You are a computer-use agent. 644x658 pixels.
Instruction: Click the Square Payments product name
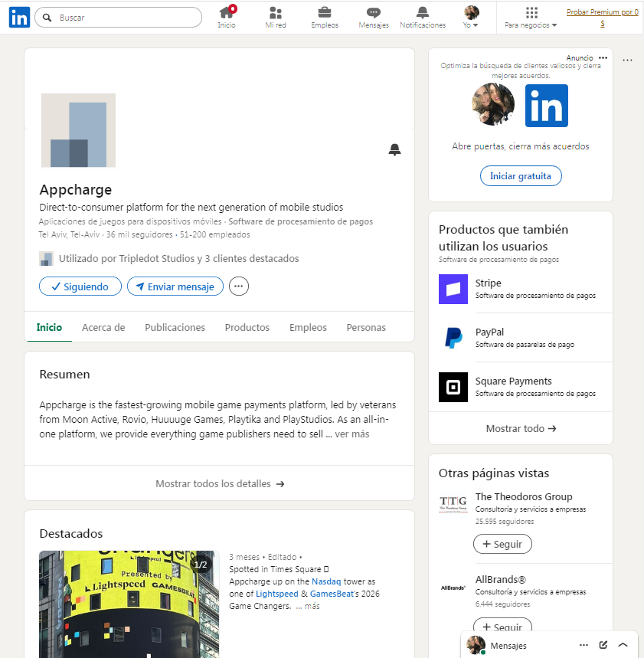tap(513, 381)
